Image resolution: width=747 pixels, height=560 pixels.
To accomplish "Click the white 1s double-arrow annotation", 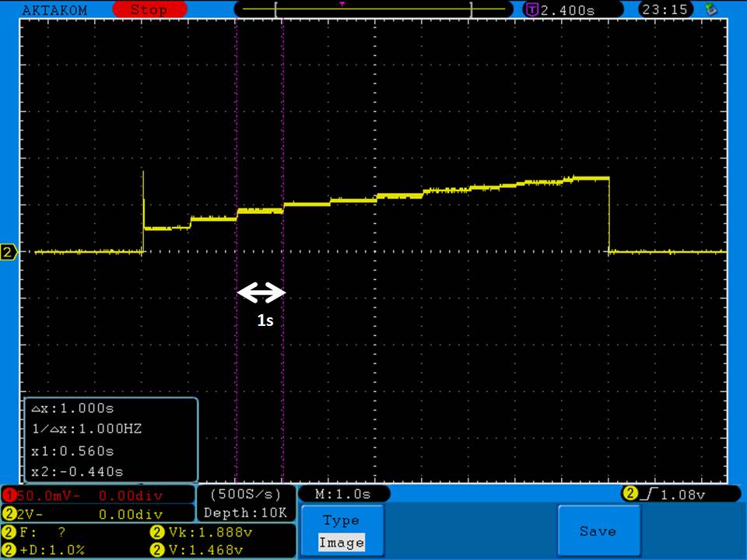I will 261,293.
